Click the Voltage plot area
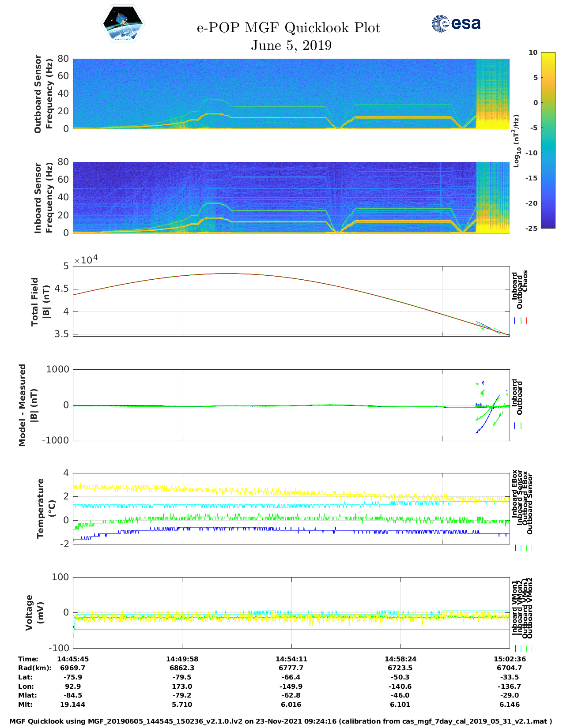Screen dimensions: 563x728 pyautogui.click(x=291, y=612)
